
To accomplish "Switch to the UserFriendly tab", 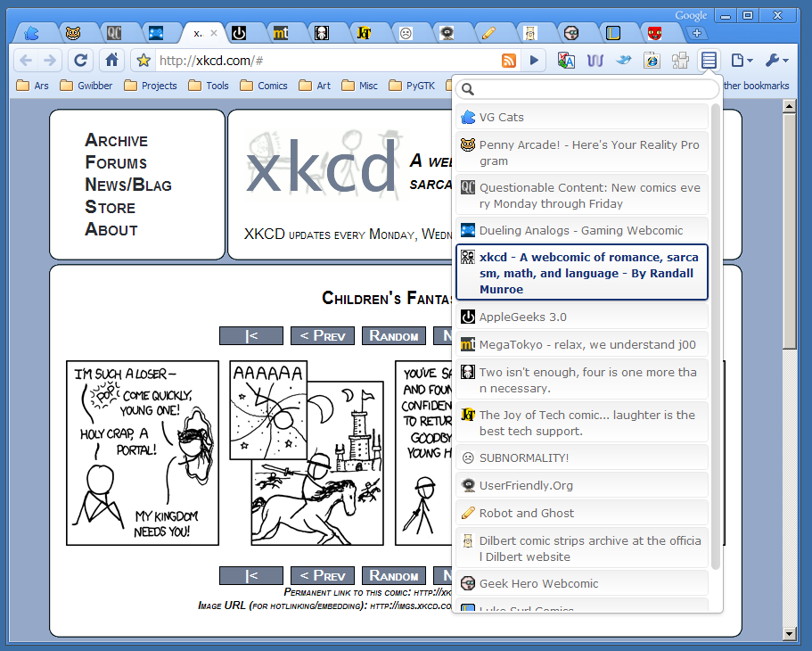I will 447,34.
